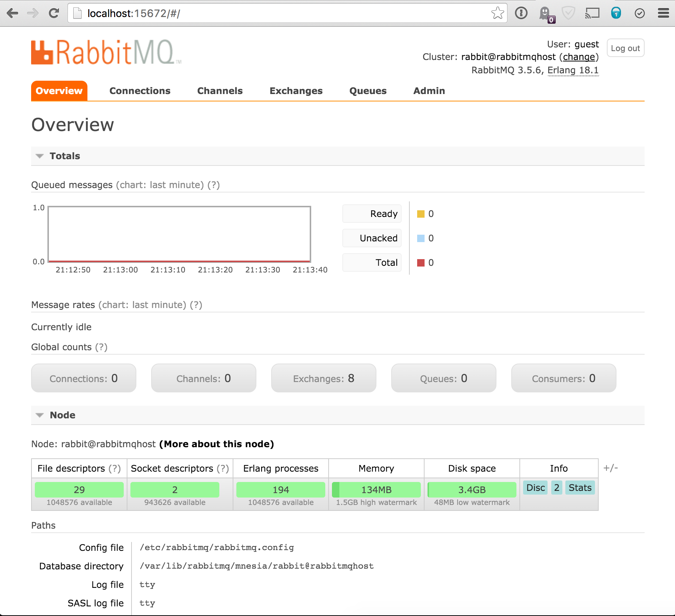Image resolution: width=675 pixels, height=616 pixels.
Task: Open help (?) for Queued messages
Action: (x=213, y=185)
